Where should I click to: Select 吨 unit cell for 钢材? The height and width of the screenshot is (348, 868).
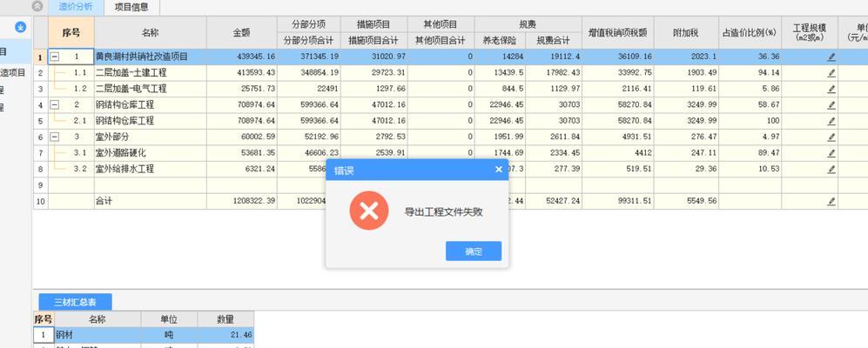(169, 335)
